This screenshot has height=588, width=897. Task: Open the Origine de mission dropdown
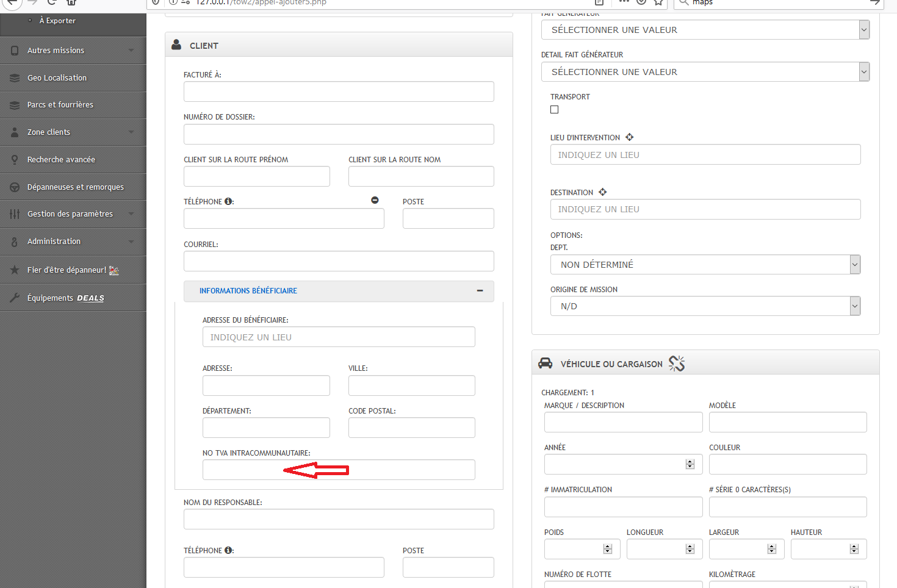[x=705, y=306]
